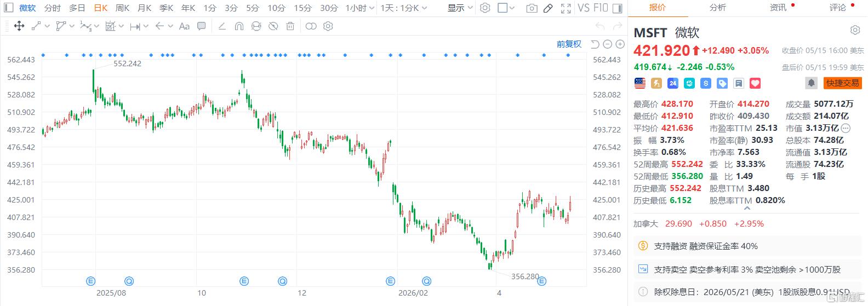Select the Aa text annotation tool
Viewport: 868px width, 306px height.
coord(185,26)
